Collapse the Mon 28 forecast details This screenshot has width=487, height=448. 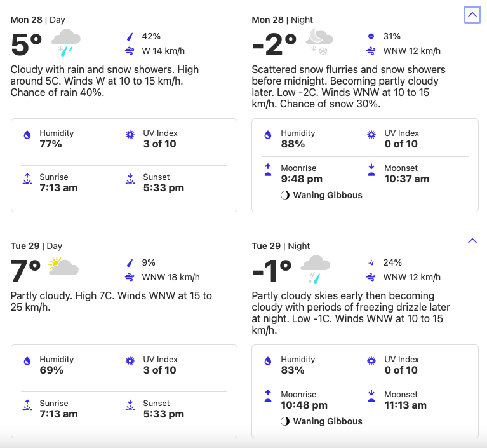472,14
